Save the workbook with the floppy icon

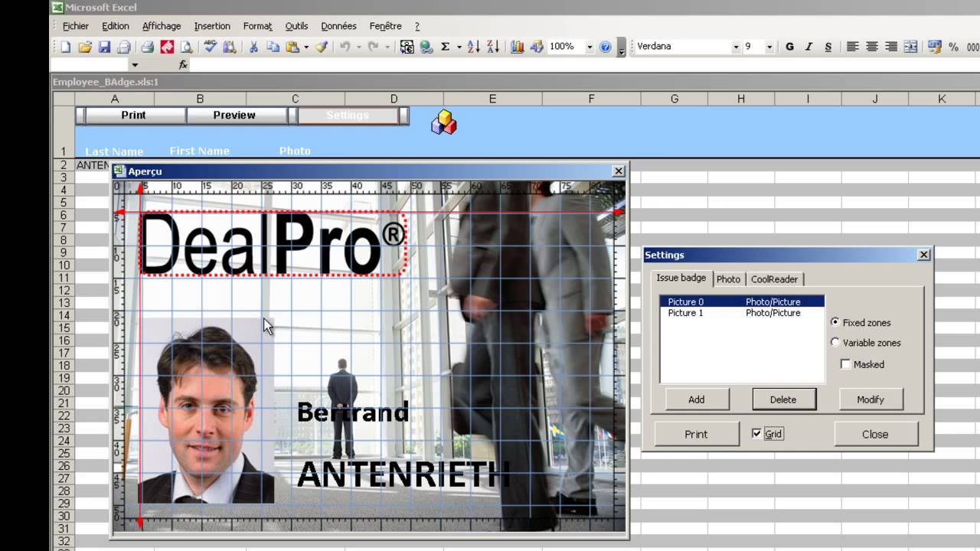tap(104, 47)
